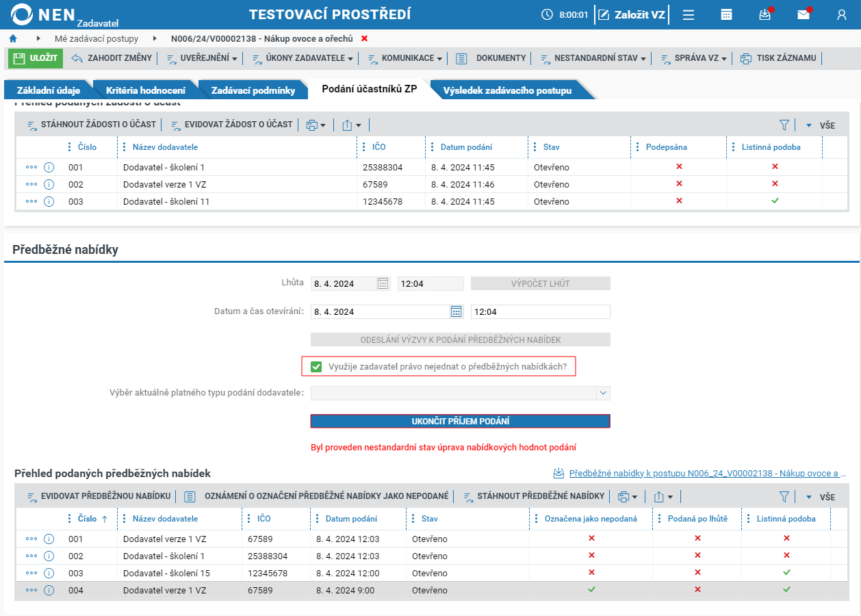Click EVIDOVAT ŽÁDOST O ÚČAST

(x=231, y=125)
